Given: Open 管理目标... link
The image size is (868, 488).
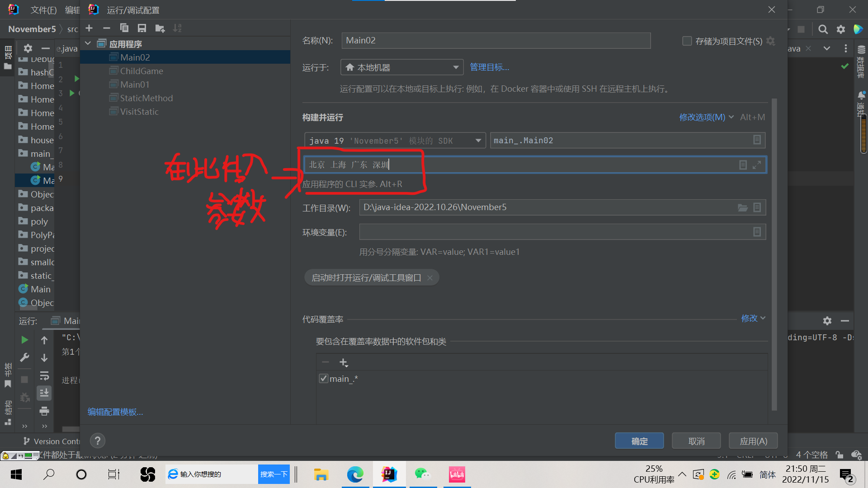Looking at the screenshot, I should point(490,67).
